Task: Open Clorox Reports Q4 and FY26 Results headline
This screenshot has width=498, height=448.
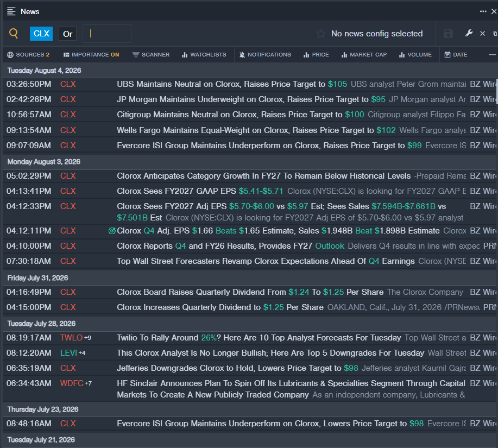Action: [x=231, y=246]
